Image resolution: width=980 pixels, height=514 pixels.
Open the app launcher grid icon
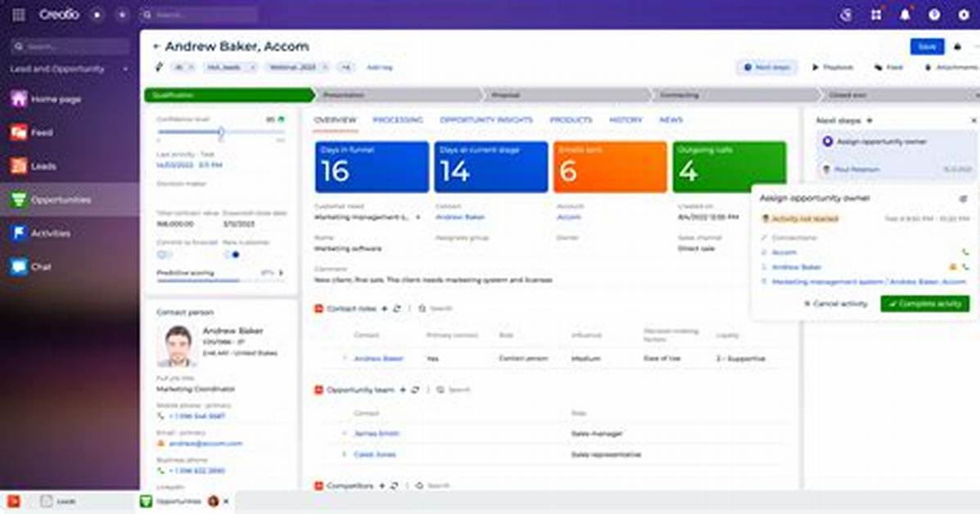[x=19, y=15]
